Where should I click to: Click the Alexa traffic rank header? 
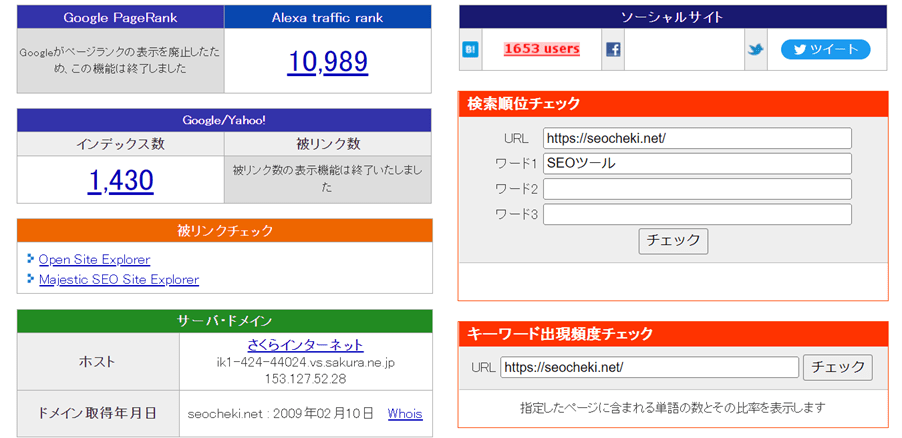click(x=327, y=17)
